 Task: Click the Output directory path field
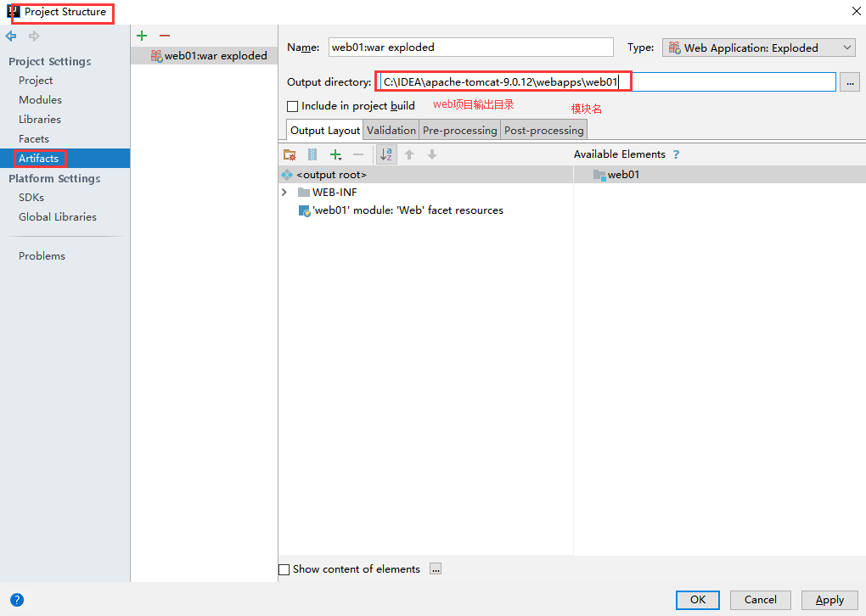coord(608,82)
